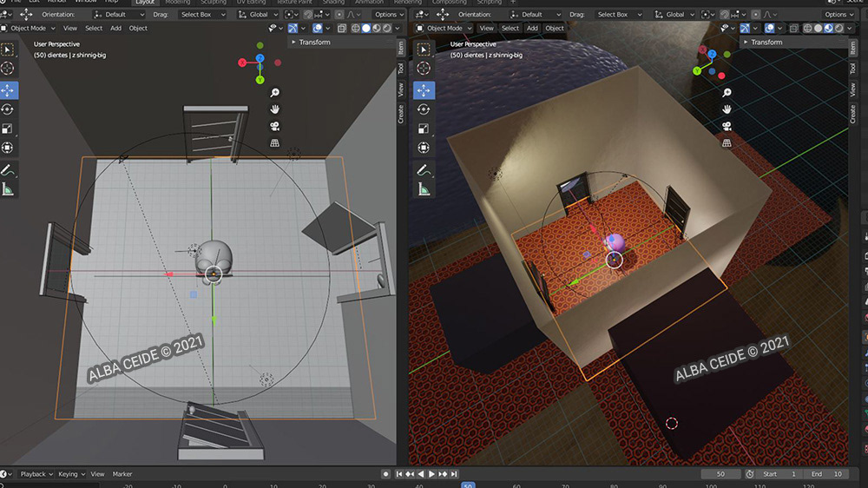Click zoom magnifier icon in left viewport
The width and height of the screenshot is (868, 488).
274,93
